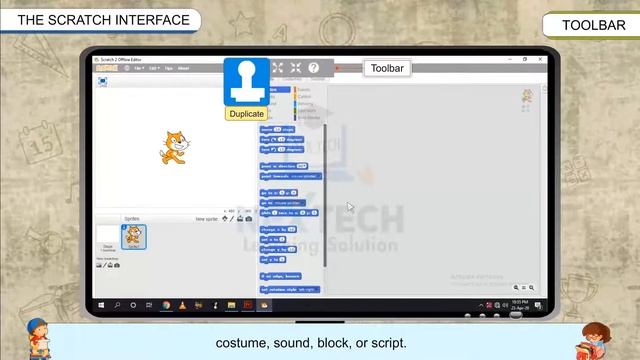This screenshot has width=640, height=360.
Task: Open direction dropdown in point in direction block
Action: click(302, 166)
